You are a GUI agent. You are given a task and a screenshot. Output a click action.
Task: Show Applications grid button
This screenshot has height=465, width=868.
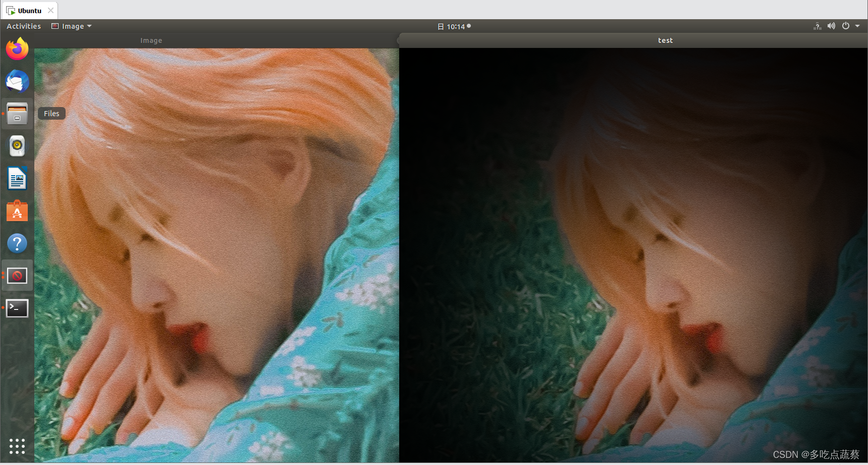(x=17, y=446)
